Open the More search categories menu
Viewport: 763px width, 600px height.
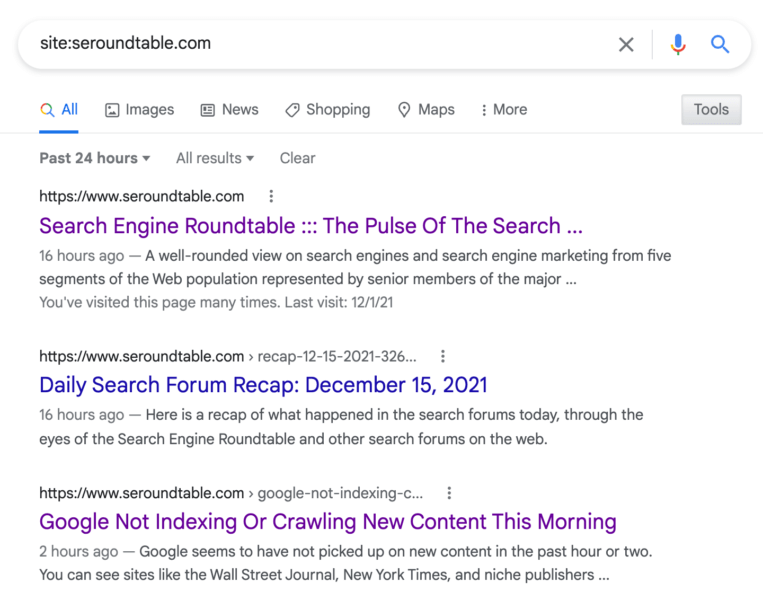pyautogui.click(x=504, y=109)
